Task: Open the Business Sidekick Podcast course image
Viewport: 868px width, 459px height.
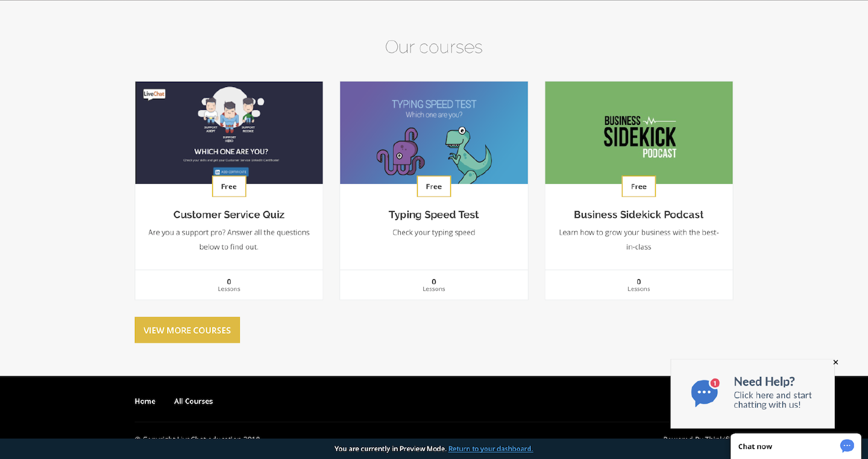Action: [639, 133]
